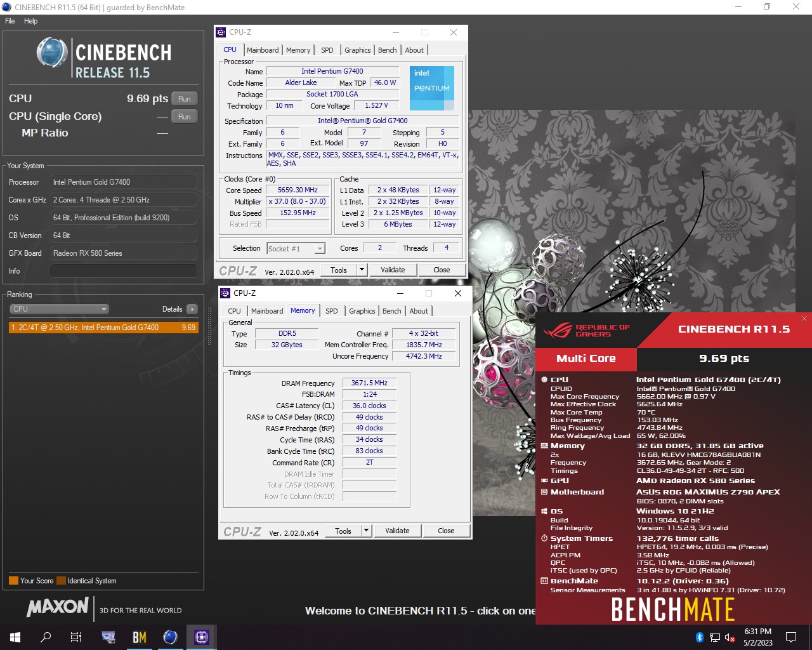Screen dimensions: 812x650
Task: Click Bus Speed value 152.95 MHz
Action: [298, 213]
